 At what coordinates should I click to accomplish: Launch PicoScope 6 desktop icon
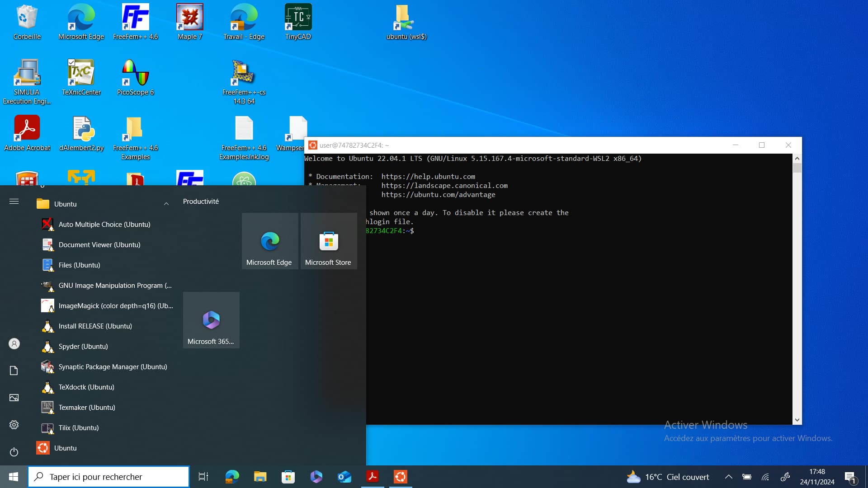click(135, 78)
